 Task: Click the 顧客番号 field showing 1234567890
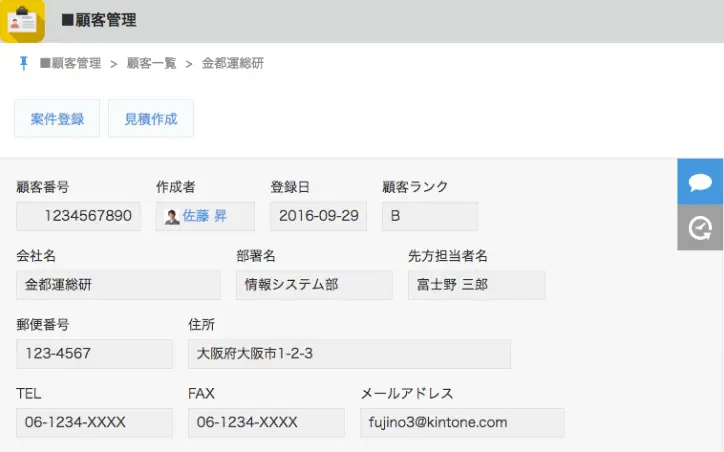point(79,216)
